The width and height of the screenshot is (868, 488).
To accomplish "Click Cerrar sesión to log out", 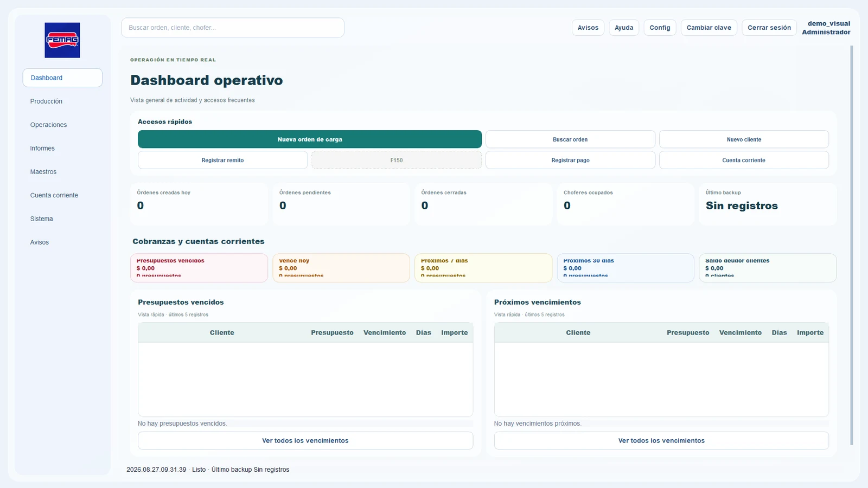I will click(x=769, y=28).
